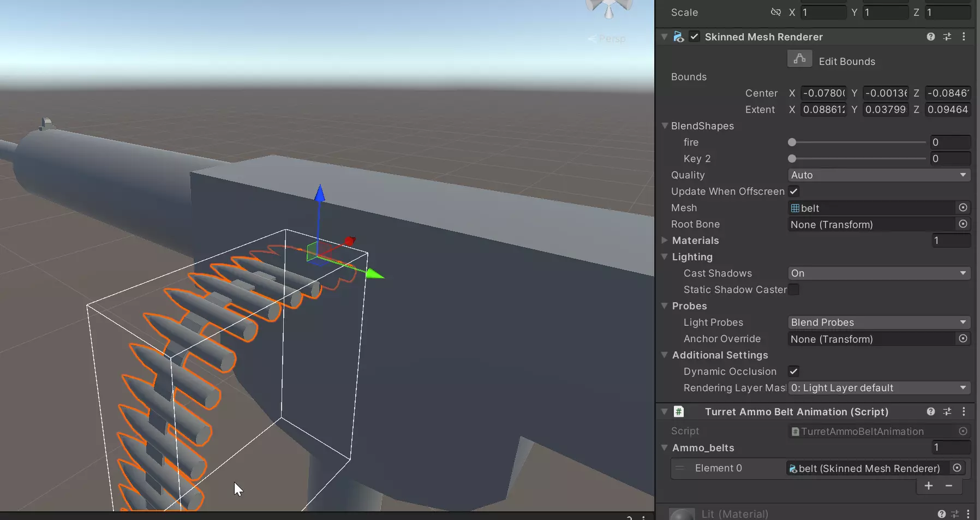Collapse the Lighting section

coord(665,256)
